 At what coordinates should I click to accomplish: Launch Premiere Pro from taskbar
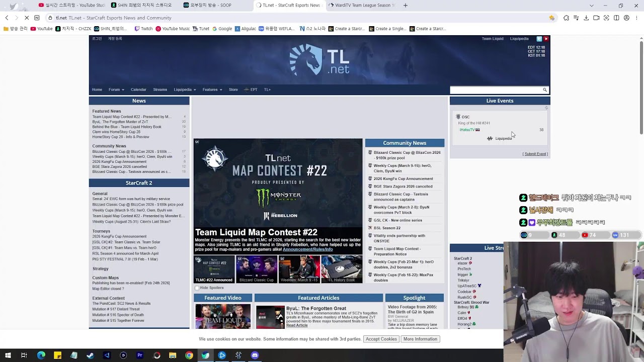[140, 355]
